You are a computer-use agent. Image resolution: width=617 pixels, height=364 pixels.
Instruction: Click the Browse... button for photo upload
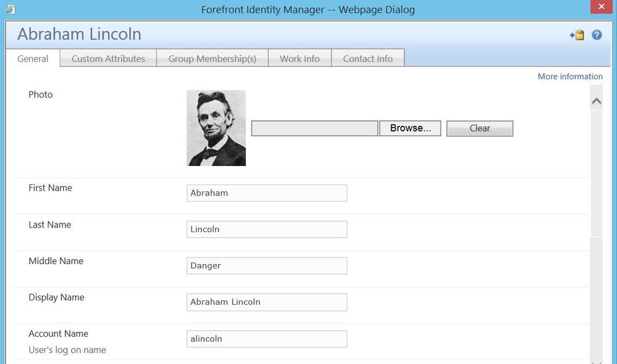click(410, 128)
